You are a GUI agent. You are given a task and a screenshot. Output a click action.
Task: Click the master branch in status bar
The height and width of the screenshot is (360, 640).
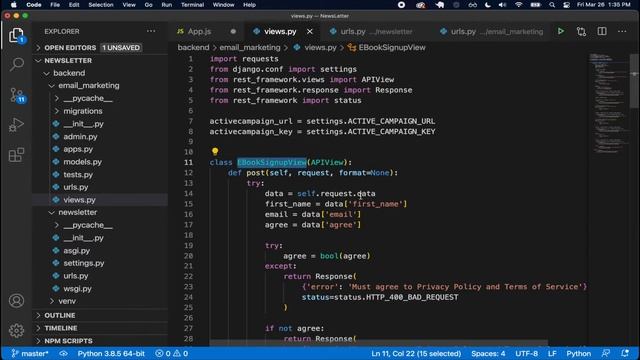30,353
